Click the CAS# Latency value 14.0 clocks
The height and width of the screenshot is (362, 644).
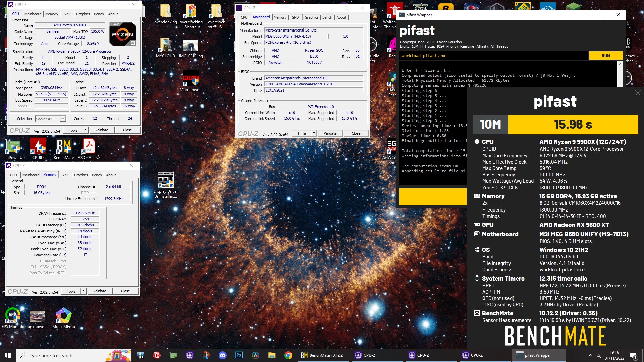(85, 225)
